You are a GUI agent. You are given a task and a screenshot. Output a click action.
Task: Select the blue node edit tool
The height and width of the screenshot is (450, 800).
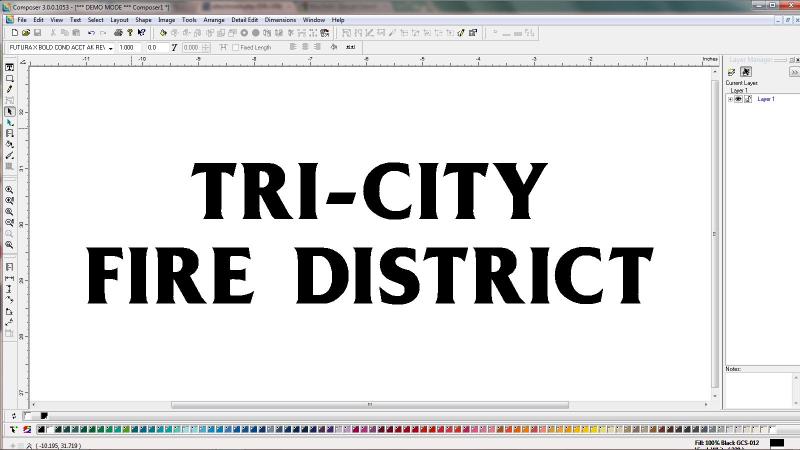(x=9, y=122)
